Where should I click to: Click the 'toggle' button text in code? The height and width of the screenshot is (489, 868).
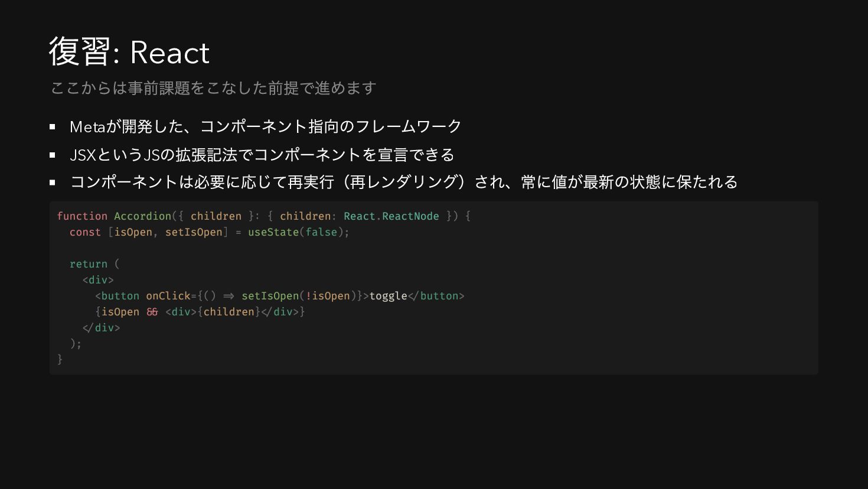coord(388,296)
